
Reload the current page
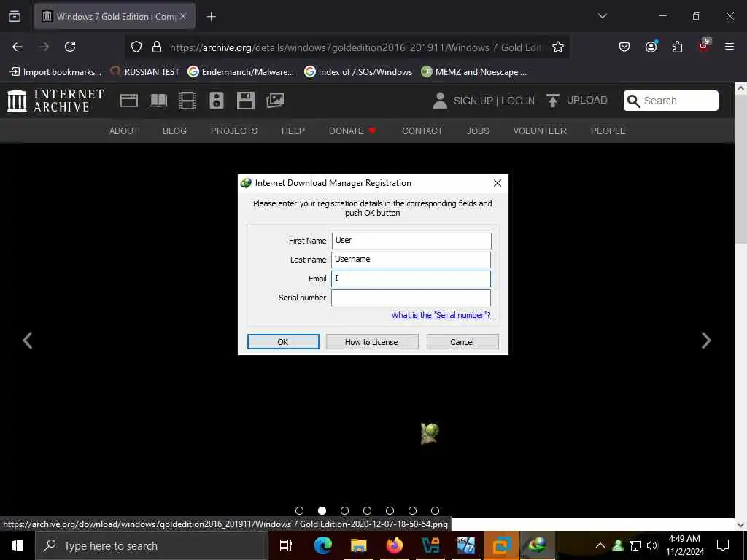pyautogui.click(x=70, y=47)
